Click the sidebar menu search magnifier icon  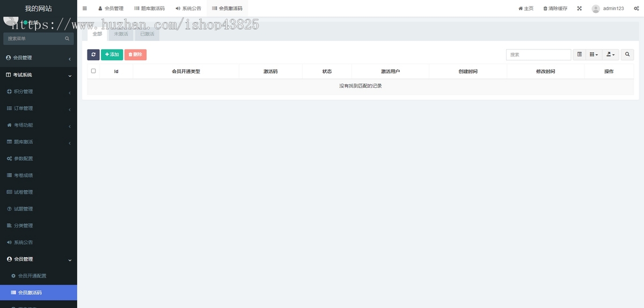coord(67,39)
